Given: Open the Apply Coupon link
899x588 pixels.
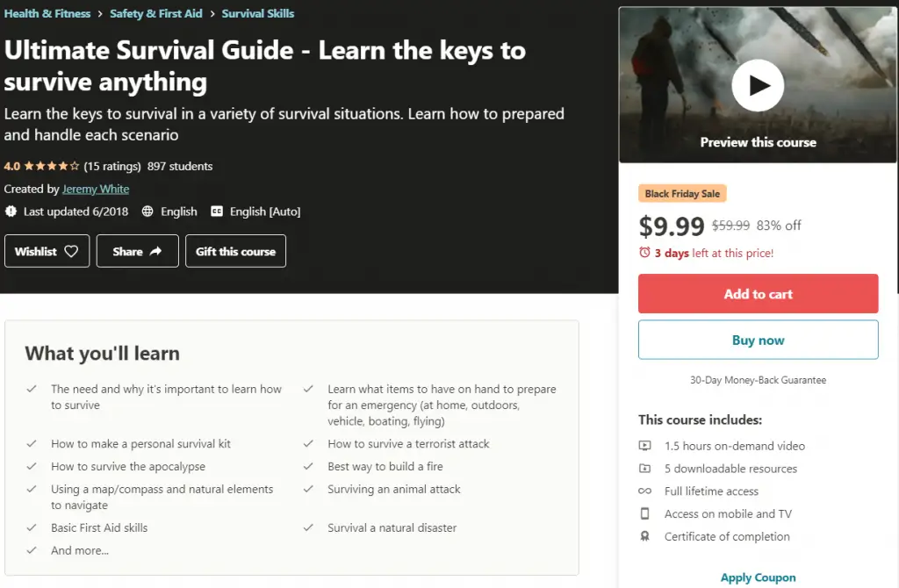Looking at the screenshot, I should tap(758, 577).
